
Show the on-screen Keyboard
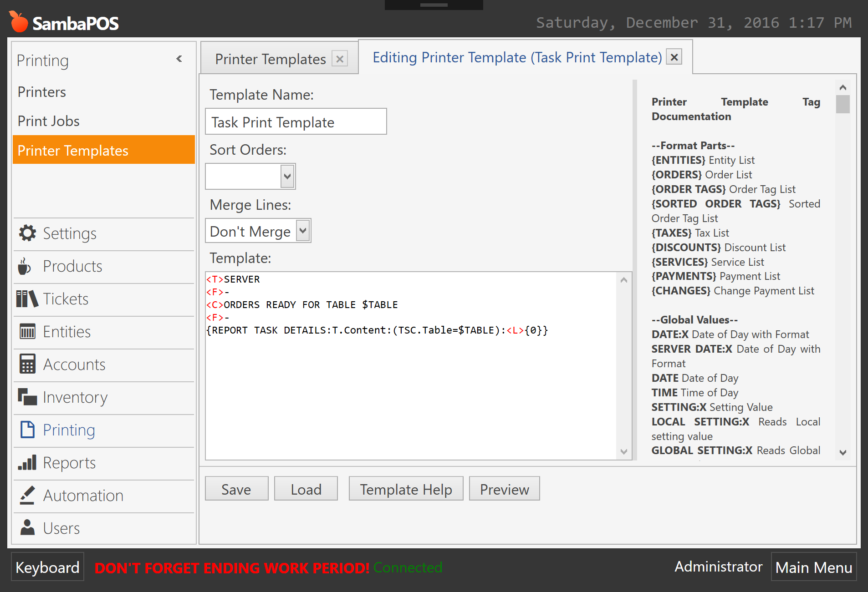coord(47,567)
